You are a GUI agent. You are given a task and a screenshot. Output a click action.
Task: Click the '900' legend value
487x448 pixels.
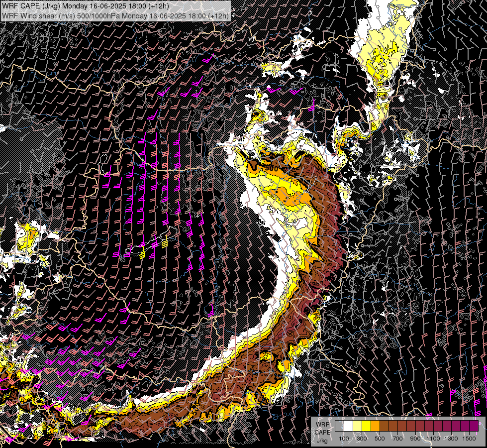(415, 439)
